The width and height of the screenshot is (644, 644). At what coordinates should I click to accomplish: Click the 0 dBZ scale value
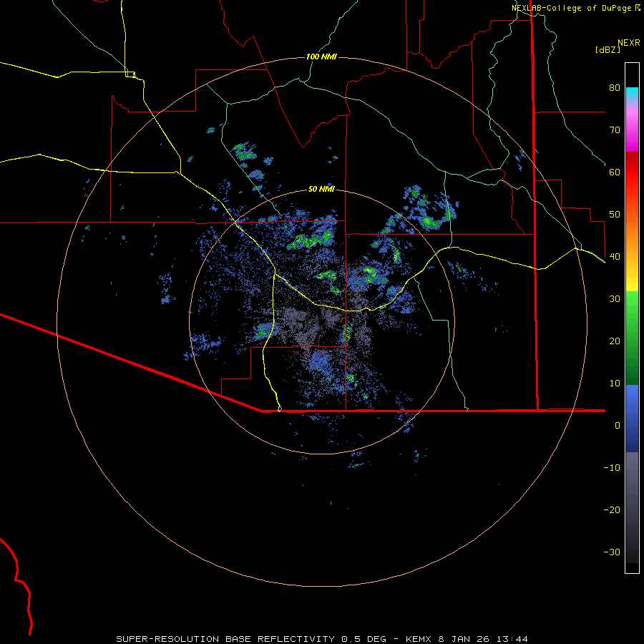[618, 426]
